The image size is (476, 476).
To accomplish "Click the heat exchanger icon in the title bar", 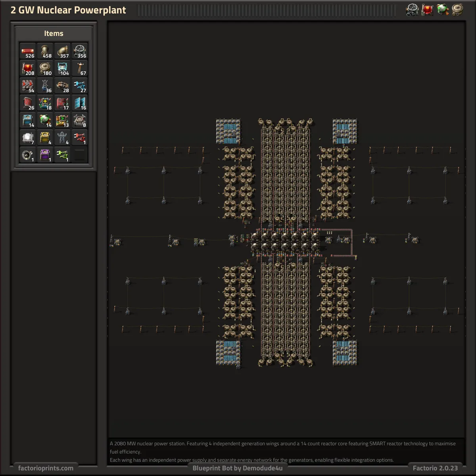I will pos(428,10).
